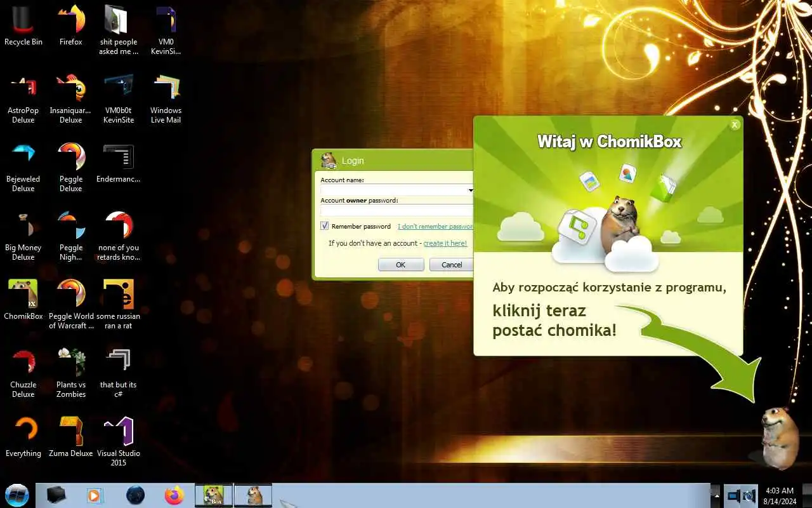
Task: Cancel the Login dialog
Action: click(x=452, y=265)
